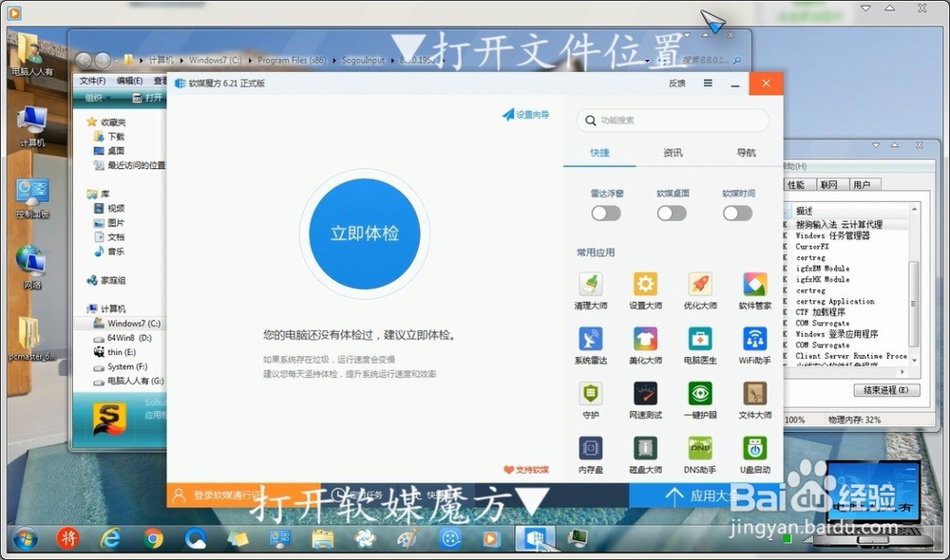The height and width of the screenshot is (560, 950).
Task: Select 桌面 in Explorer sidebar
Action: tap(109, 151)
